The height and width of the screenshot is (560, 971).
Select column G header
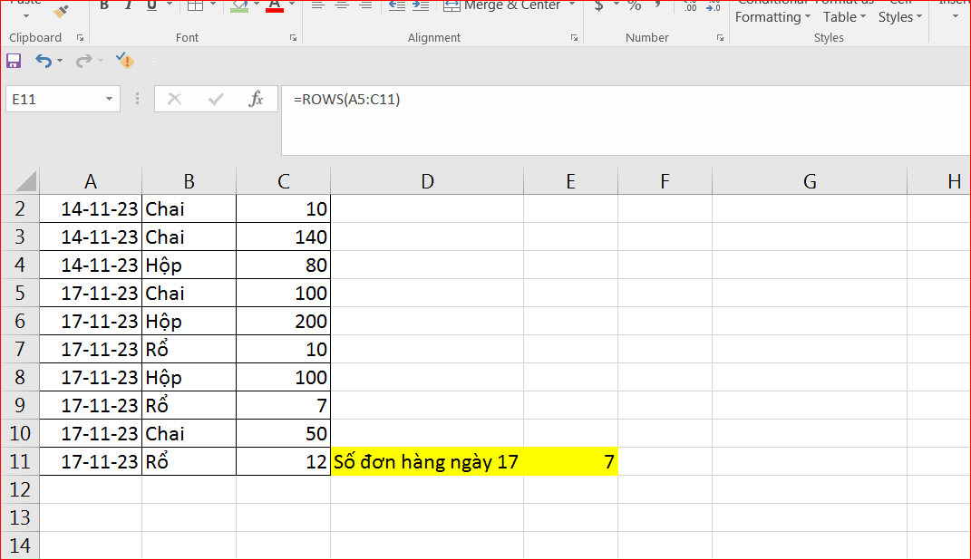(810, 181)
